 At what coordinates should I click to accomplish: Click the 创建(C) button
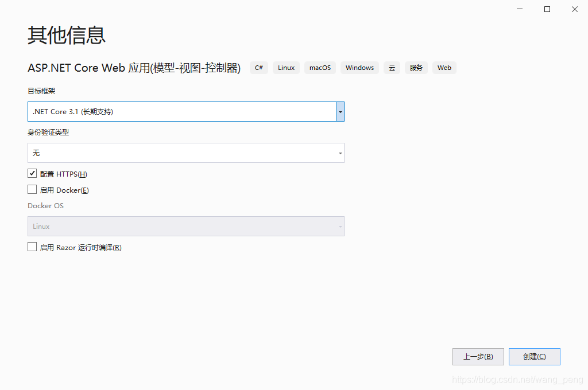click(535, 357)
